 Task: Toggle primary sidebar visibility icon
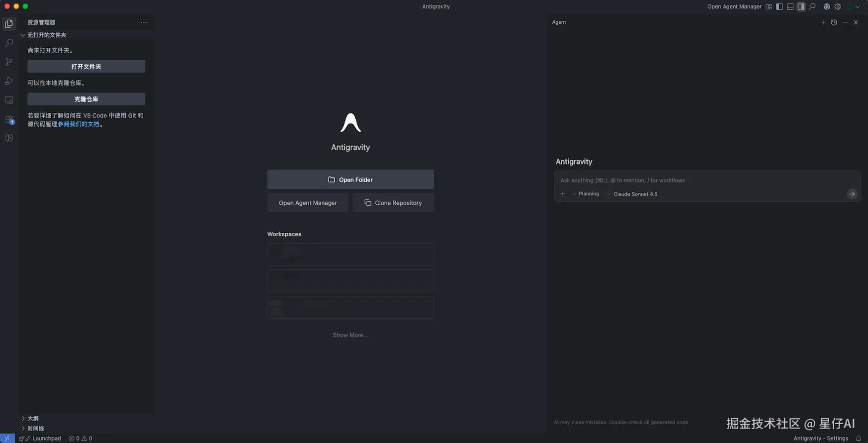[x=780, y=7]
